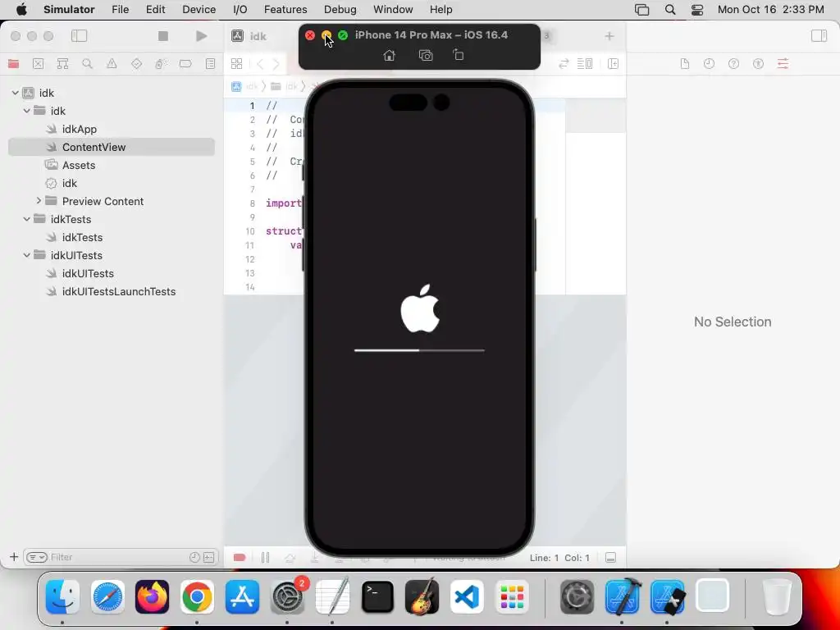This screenshot has height=630, width=840.
Task: Open the Find navigator magnifier icon
Action: [87, 64]
